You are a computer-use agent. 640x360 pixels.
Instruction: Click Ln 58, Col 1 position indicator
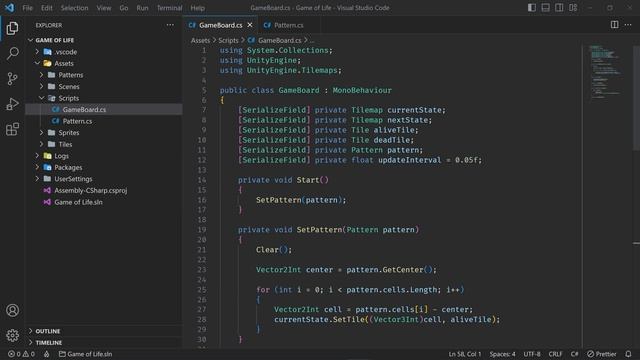(x=465, y=354)
